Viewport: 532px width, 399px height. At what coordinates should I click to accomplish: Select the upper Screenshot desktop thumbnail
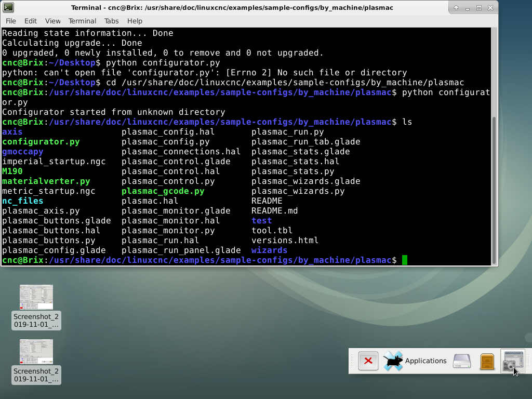[36, 297]
